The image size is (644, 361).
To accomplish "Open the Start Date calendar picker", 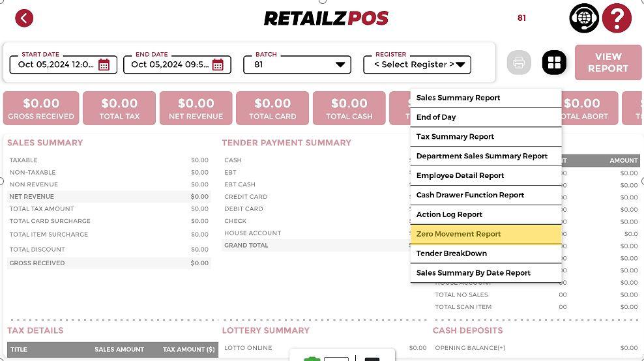I will click(104, 65).
